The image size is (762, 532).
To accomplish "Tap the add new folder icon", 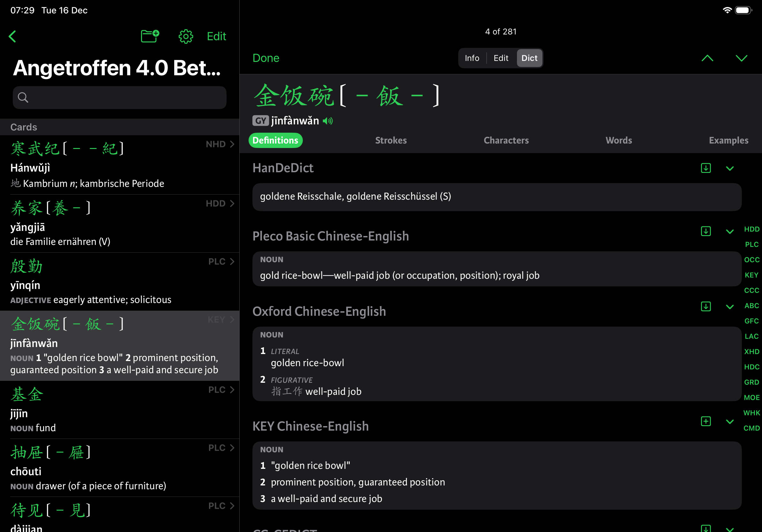I will tap(150, 36).
